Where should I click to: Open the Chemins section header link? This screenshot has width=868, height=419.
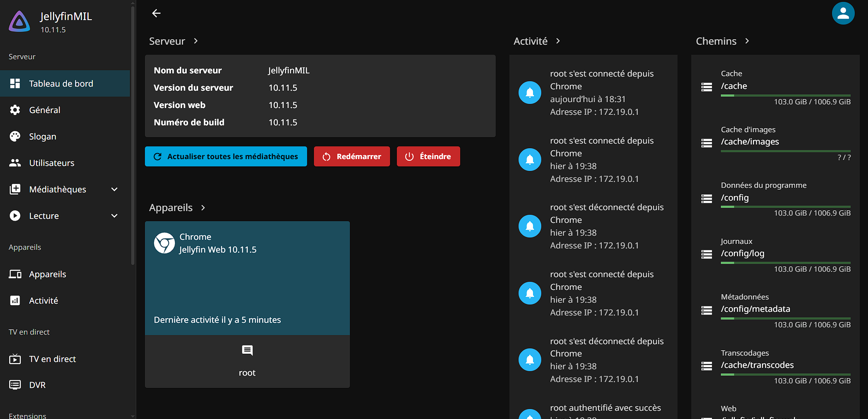tap(722, 41)
